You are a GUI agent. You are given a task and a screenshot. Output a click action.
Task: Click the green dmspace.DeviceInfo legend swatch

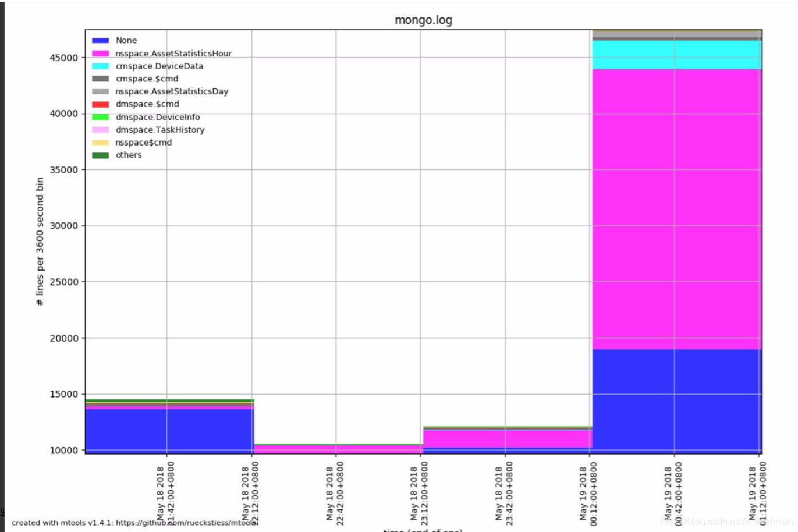(100, 117)
